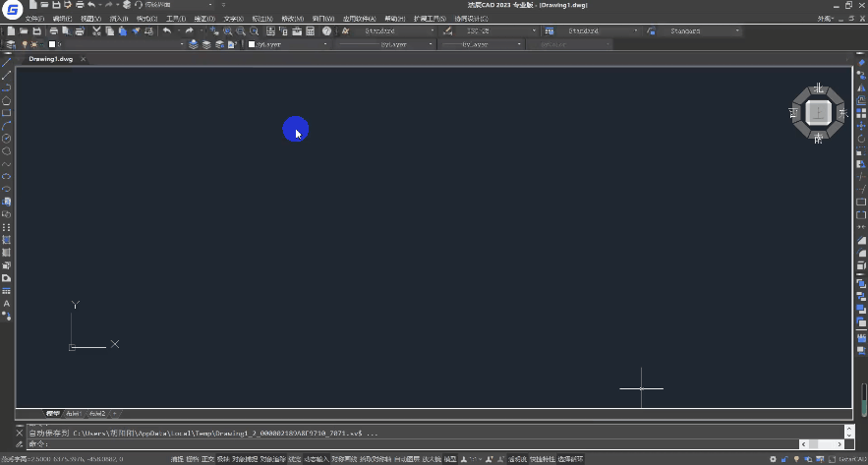Viewport: 868px width, 465px height.
Task: Add a new layout with plus button
Action: 115,414
